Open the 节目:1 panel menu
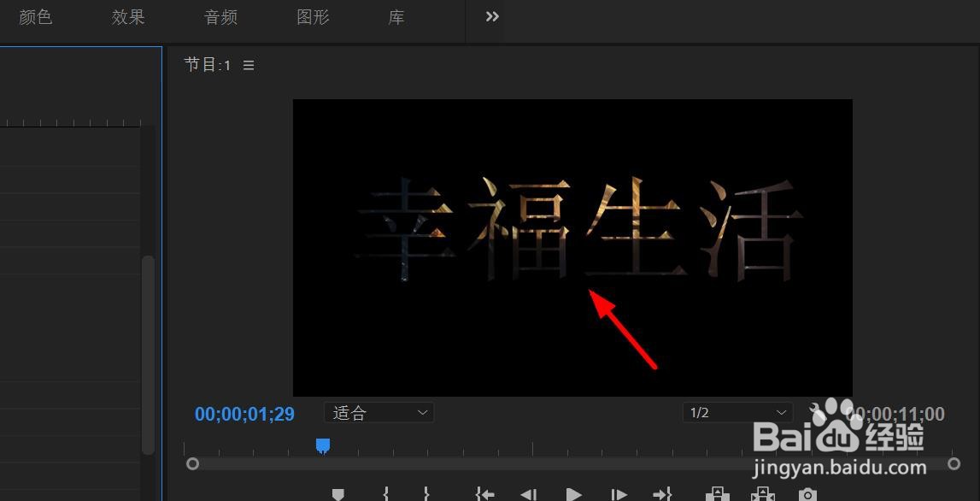This screenshot has height=501, width=980. click(x=248, y=64)
